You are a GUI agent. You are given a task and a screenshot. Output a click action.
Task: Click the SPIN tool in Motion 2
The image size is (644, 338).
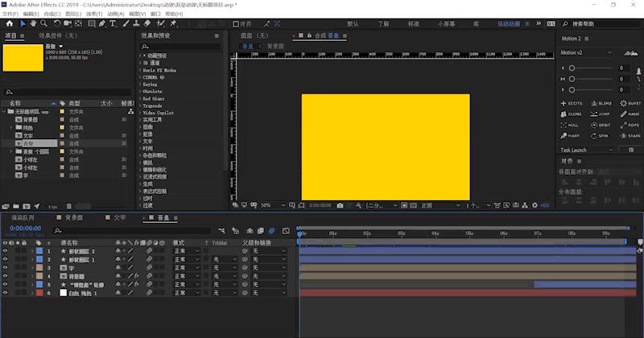pos(601,136)
